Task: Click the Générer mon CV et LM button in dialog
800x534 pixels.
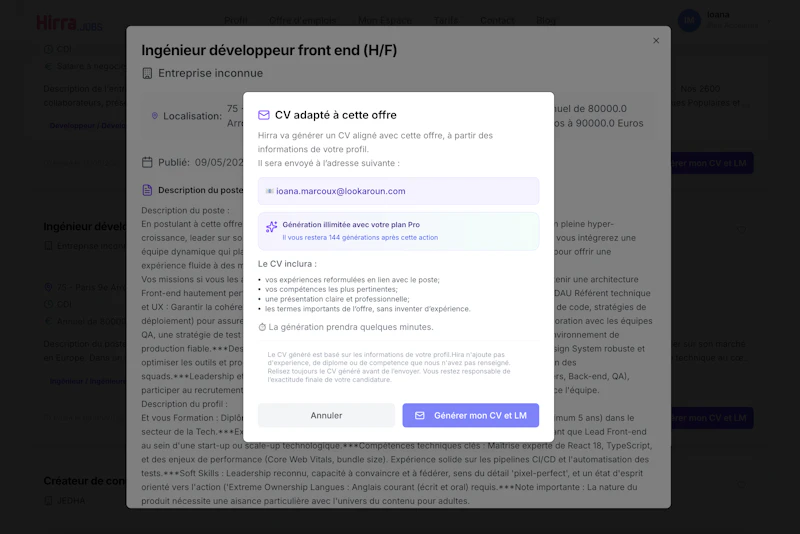Action: coord(470,415)
